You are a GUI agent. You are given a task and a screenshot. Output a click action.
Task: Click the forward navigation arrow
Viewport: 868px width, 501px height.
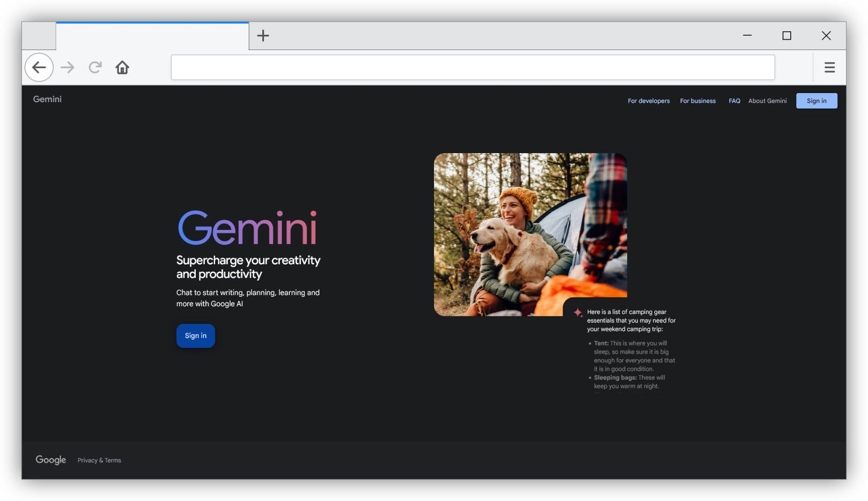[x=67, y=67]
